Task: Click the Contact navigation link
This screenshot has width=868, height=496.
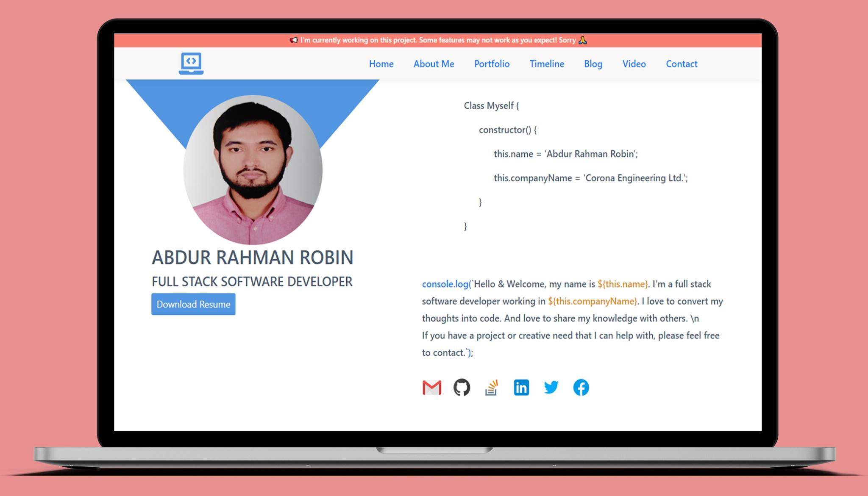Action: 682,63
